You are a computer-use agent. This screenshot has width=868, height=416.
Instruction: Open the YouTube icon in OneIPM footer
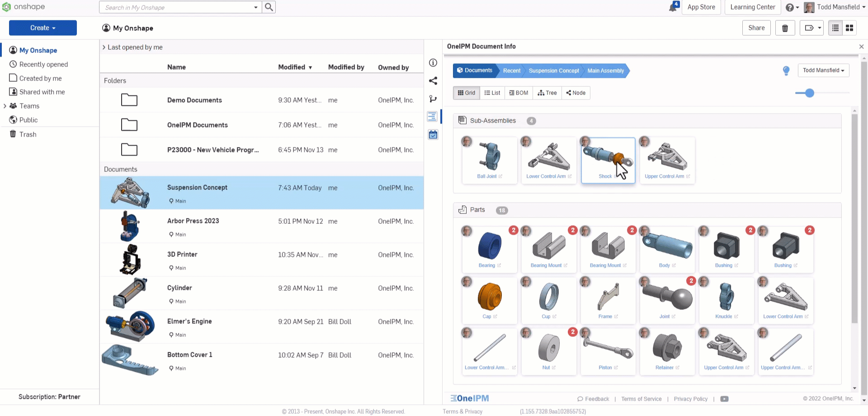(724, 399)
